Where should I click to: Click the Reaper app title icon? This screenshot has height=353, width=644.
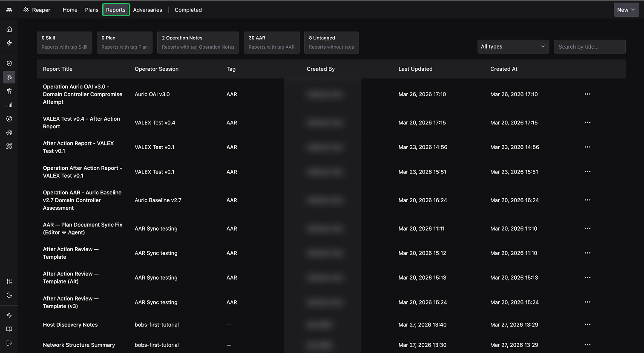[x=26, y=10]
